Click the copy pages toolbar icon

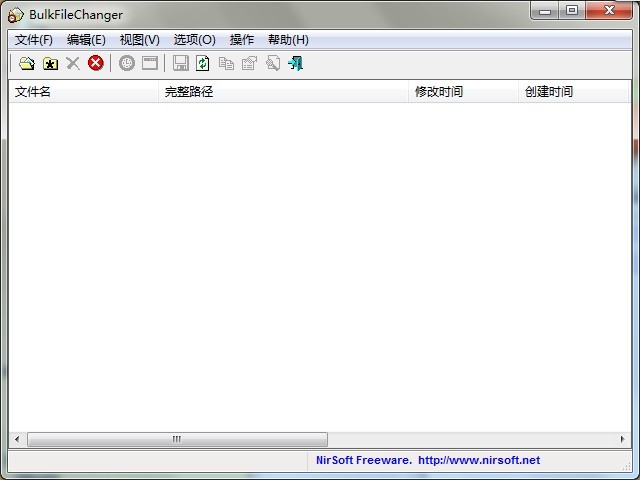(x=226, y=63)
